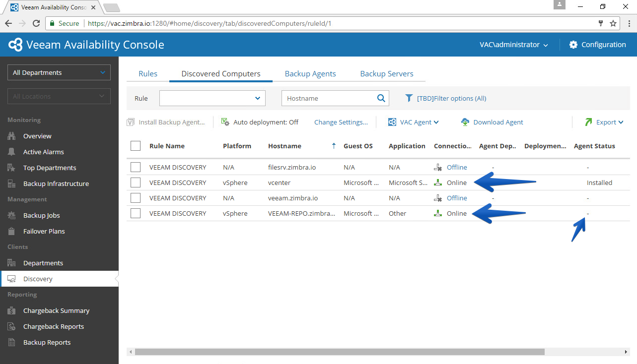This screenshot has height=364, width=637.
Task: Select the Discovered Computers tab
Action: (221, 73)
